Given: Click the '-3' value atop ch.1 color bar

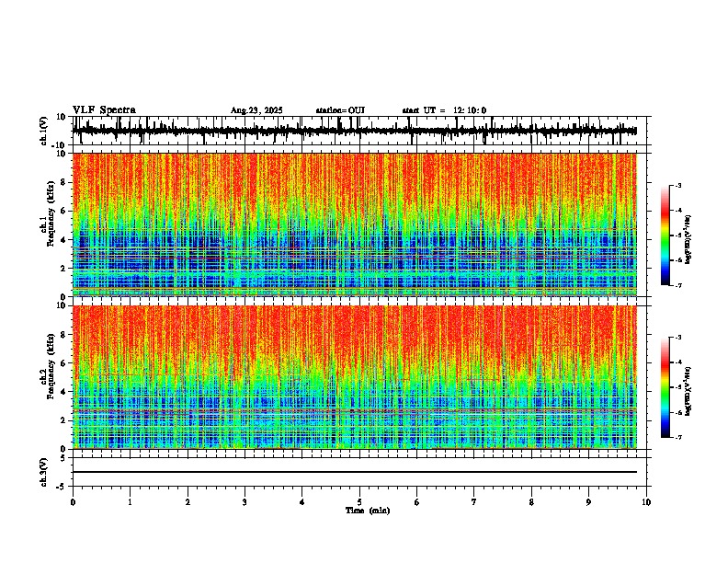Looking at the screenshot, I should (x=677, y=185).
